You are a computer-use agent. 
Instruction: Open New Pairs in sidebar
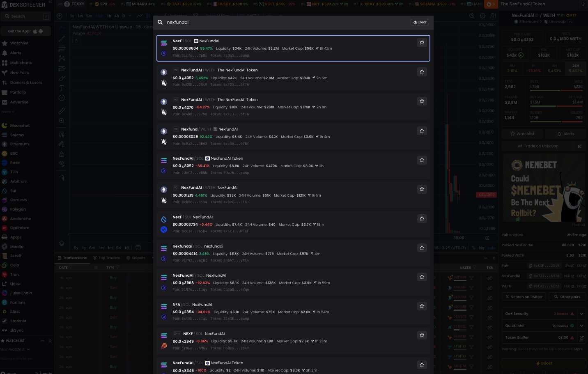click(19, 73)
